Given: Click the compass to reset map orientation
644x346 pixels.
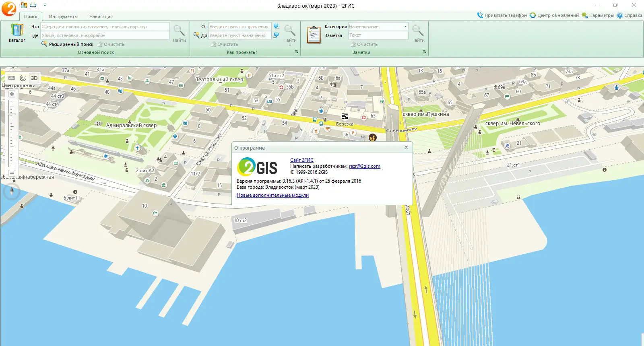Looking at the screenshot, I should pyautogui.click(x=12, y=191).
